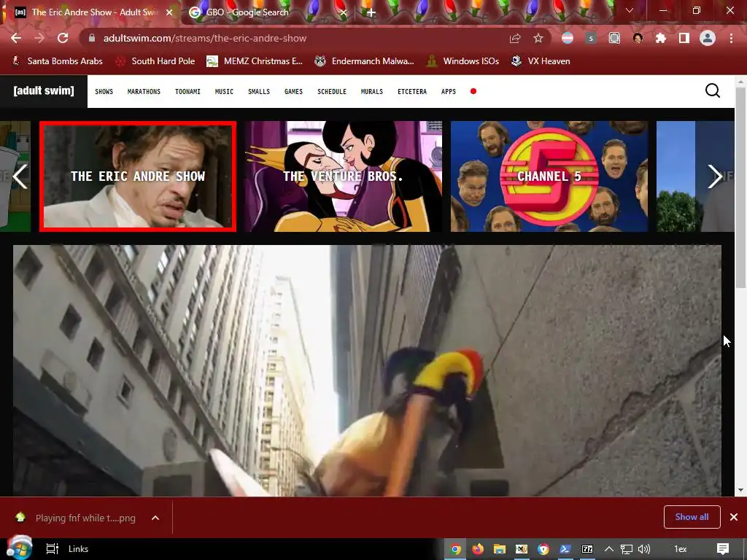Open MEMZ Christmas bookmark
Viewport: 747px width, 560px height.
(x=255, y=61)
